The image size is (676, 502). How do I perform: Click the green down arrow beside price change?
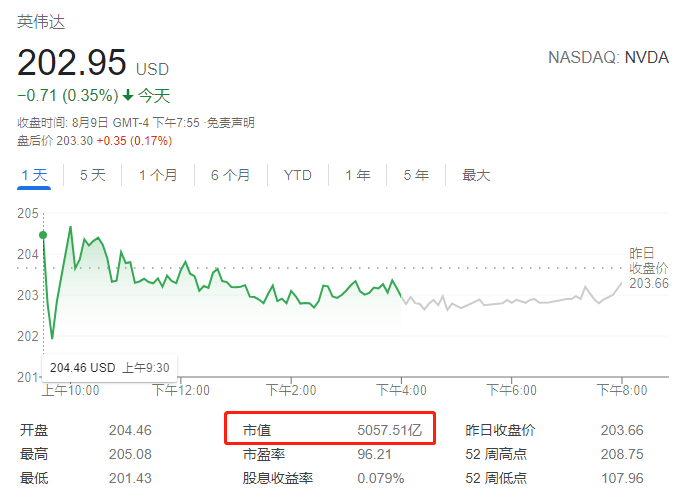point(128,97)
